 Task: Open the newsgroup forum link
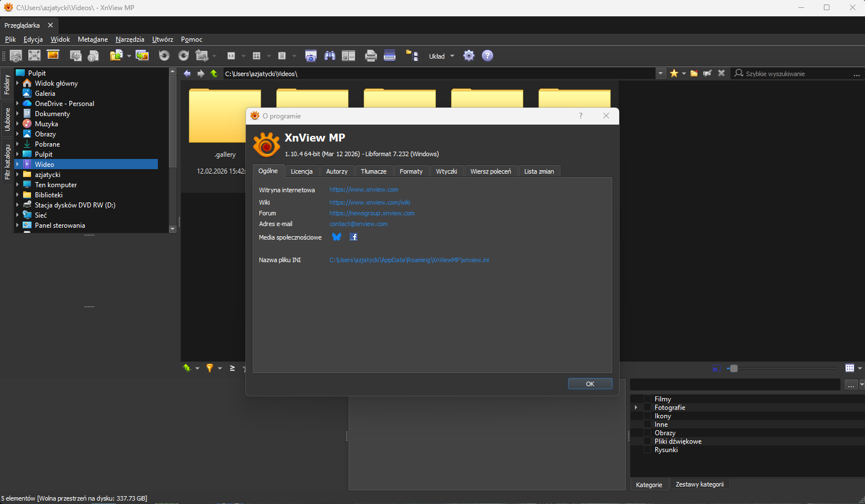tap(372, 213)
